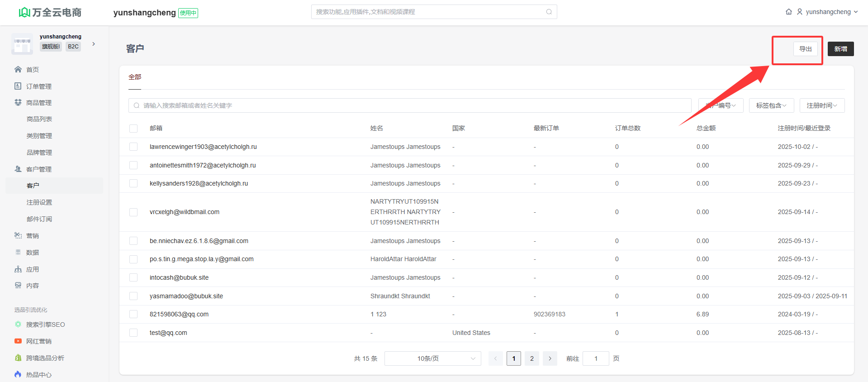868x382 pixels.
Task: Check the row for test@qq.com
Action: 133,333
